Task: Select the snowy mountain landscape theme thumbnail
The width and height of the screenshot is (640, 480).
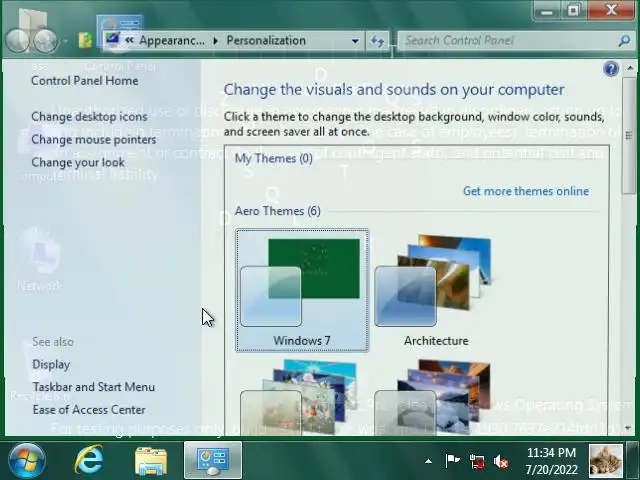Action: pyautogui.click(x=436, y=397)
